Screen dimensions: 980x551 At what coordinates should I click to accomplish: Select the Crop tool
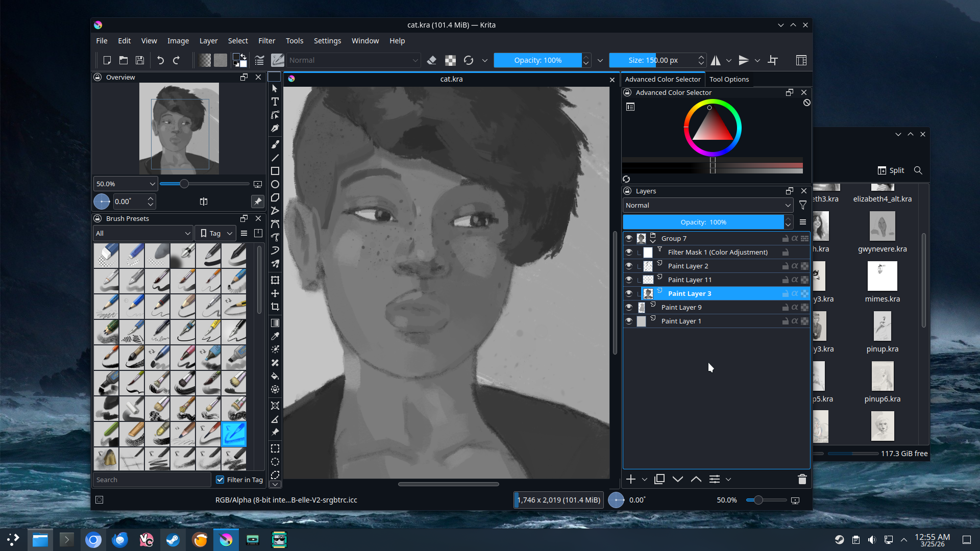tap(275, 307)
